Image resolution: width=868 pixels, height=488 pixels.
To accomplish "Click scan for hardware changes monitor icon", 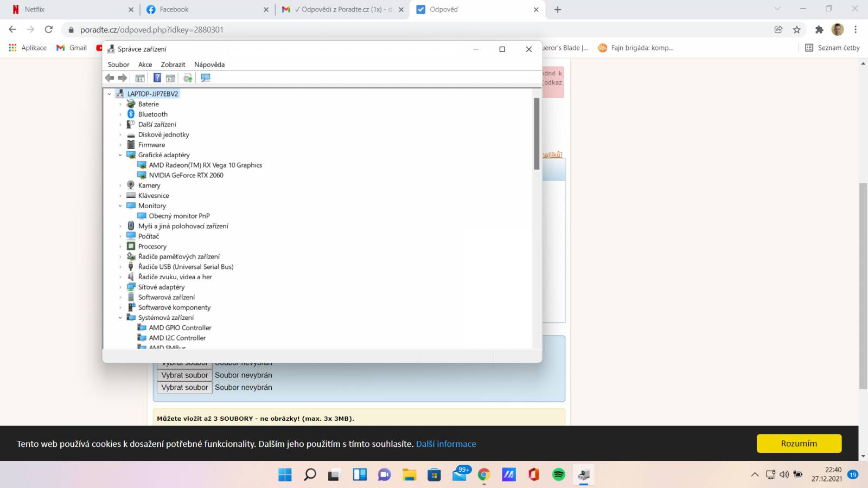I will point(206,78).
